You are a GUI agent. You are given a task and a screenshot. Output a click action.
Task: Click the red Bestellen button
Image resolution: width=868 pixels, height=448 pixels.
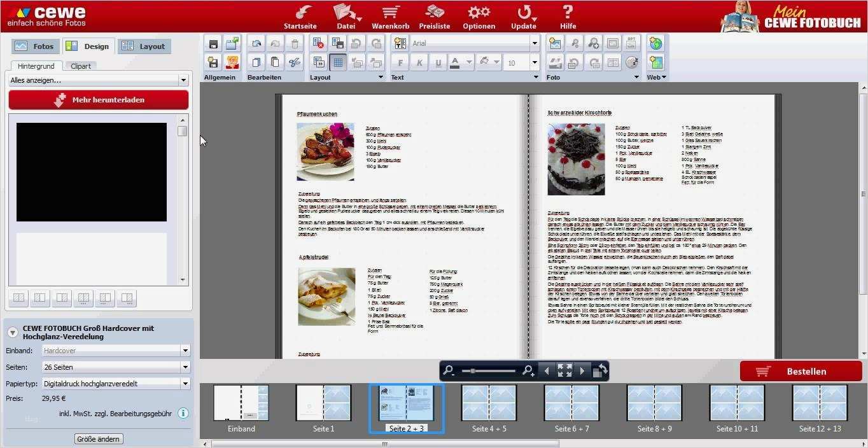click(x=801, y=371)
